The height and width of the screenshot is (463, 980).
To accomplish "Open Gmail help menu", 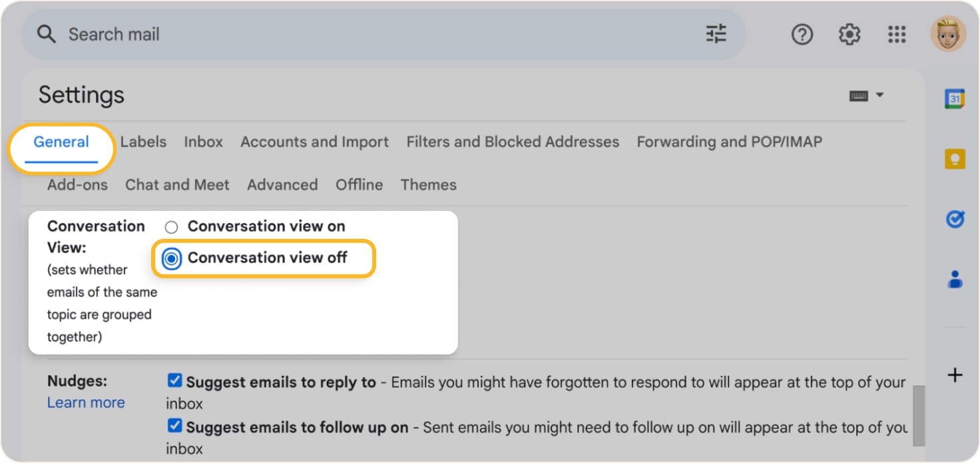I will 802,34.
